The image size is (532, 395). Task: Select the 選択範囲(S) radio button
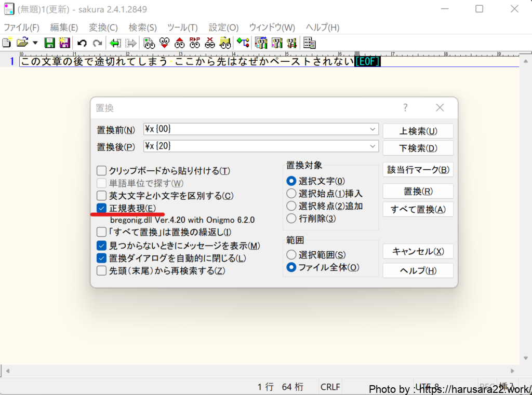click(x=291, y=255)
